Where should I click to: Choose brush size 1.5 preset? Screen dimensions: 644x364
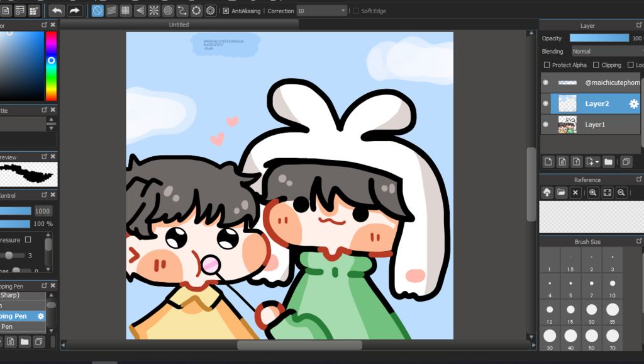coord(570,260)
